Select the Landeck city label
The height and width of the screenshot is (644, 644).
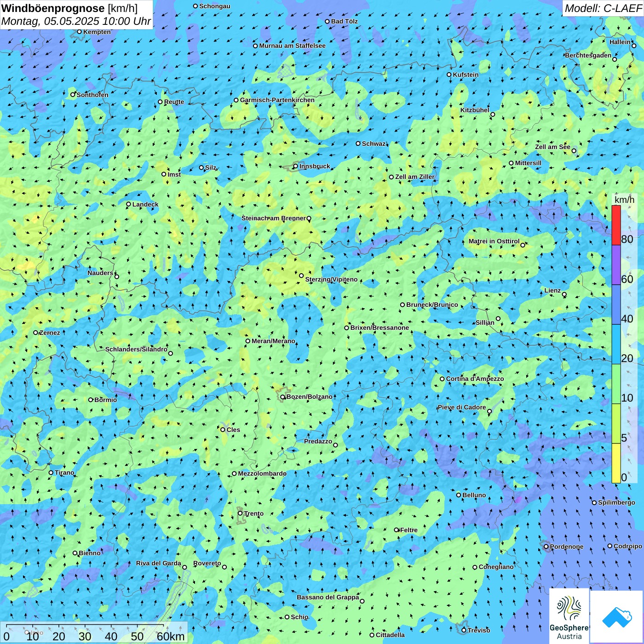145,204
